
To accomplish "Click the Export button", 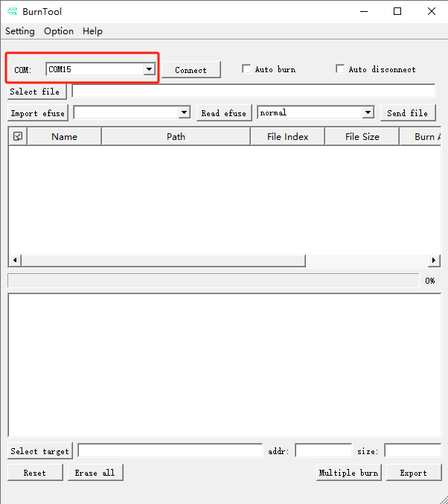I will pyautogui.click(x=414, y=473).
